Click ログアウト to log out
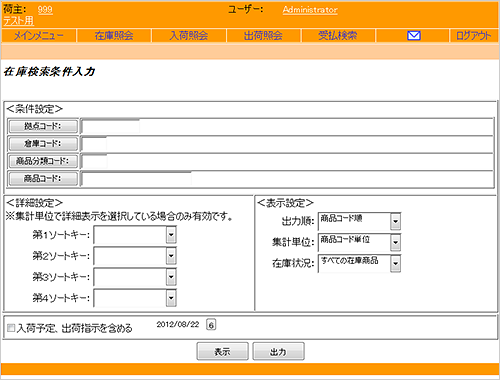The height and width of the screenshot is (380, 500). pos(473,36)
